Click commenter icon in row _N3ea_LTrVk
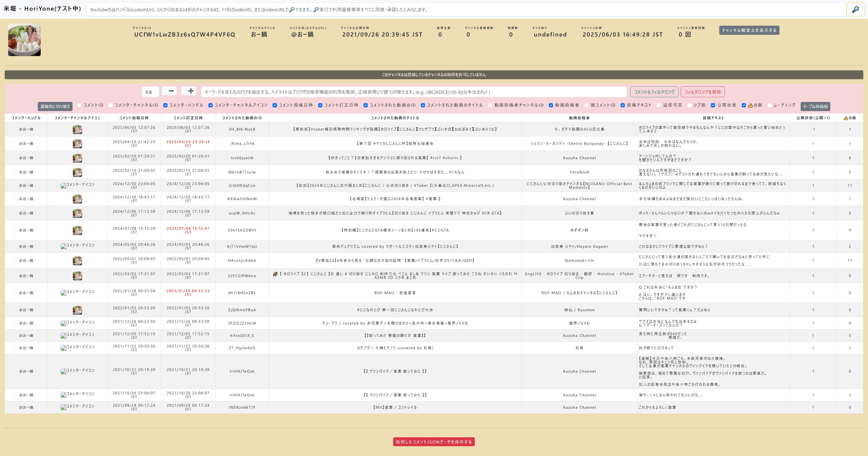This screenshot has width=868, height=456. tap(77, 143)
